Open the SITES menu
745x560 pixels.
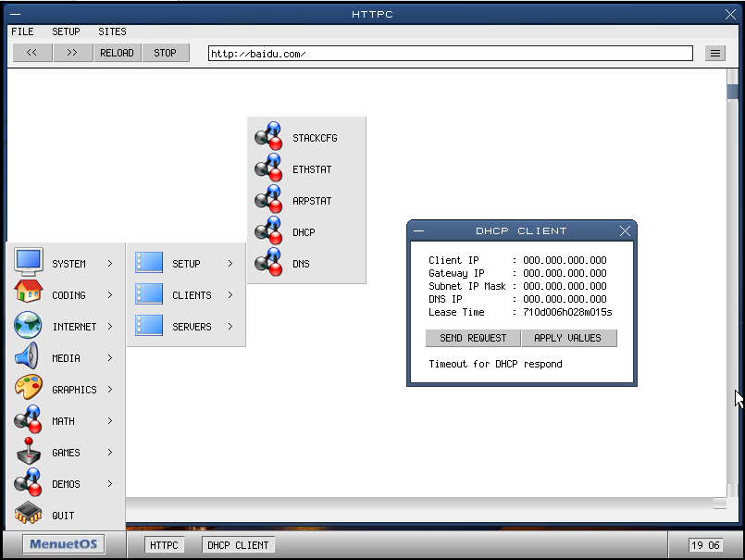(112, 31)
